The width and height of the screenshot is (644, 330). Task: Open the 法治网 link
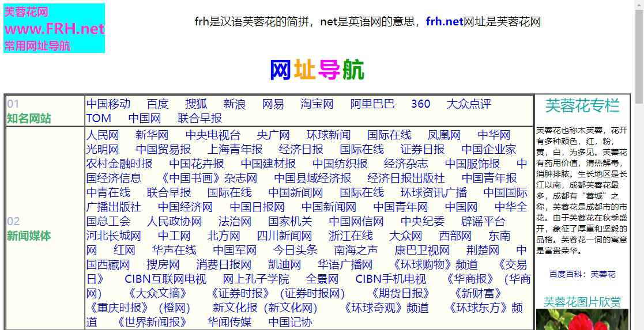235,222
